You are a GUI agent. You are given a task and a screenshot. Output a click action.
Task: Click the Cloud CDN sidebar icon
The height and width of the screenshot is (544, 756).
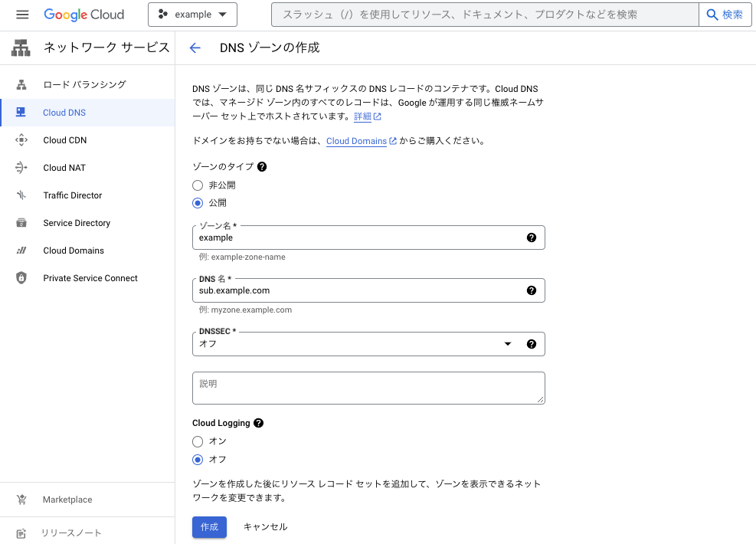click(x=21, y=140)
